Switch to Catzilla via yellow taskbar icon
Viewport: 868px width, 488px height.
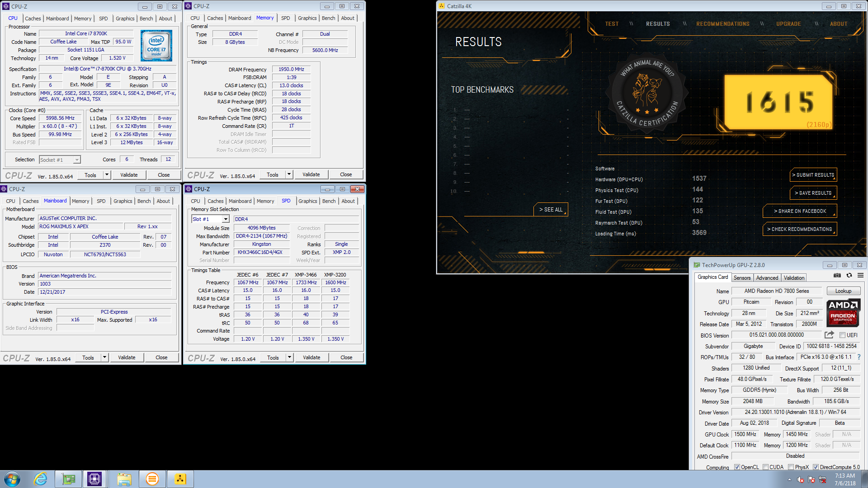180,479
